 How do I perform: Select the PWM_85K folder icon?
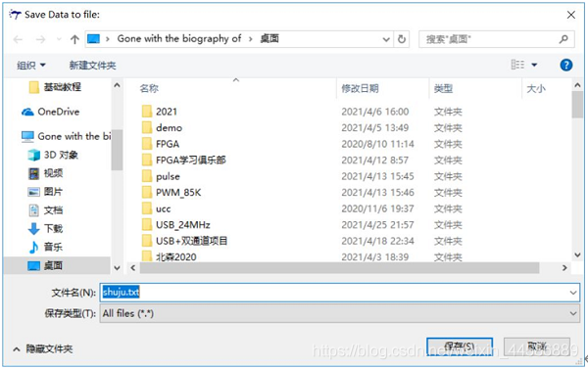[x=147, y=192]
